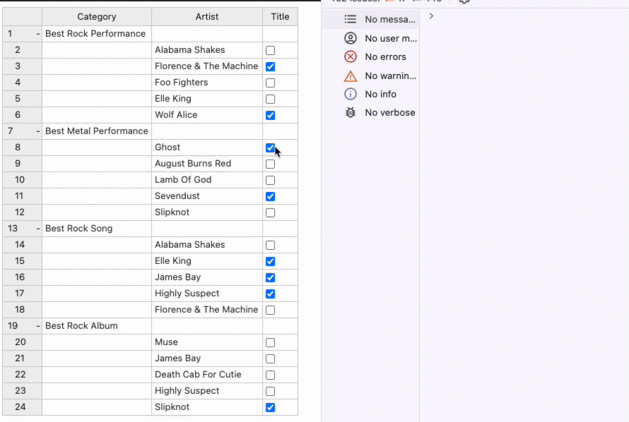Click the console prompt chevron arrow
Image resolution: width=629 pixels, height=422 pixels.
tap(431, 16)
